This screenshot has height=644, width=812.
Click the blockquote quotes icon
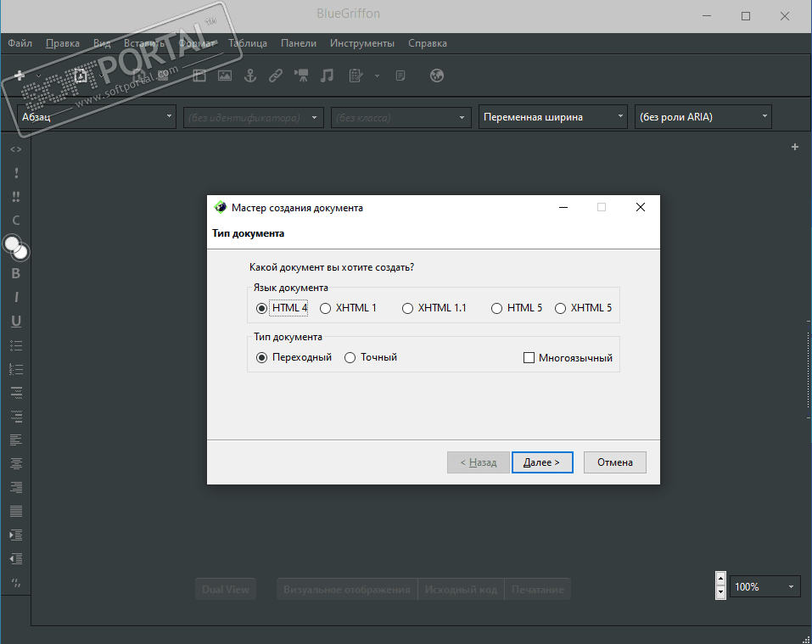click(x=16, y=583)
